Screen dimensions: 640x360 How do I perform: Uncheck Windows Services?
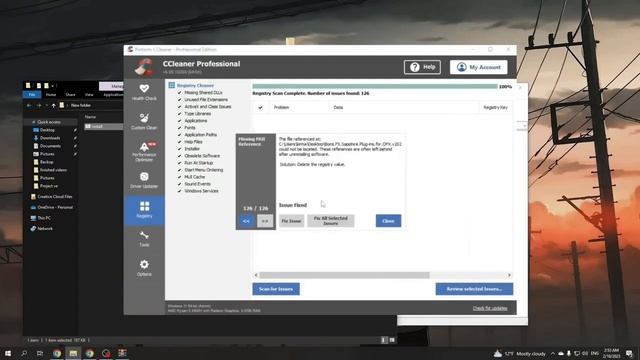pyautogui.click(x=180, y=191)
